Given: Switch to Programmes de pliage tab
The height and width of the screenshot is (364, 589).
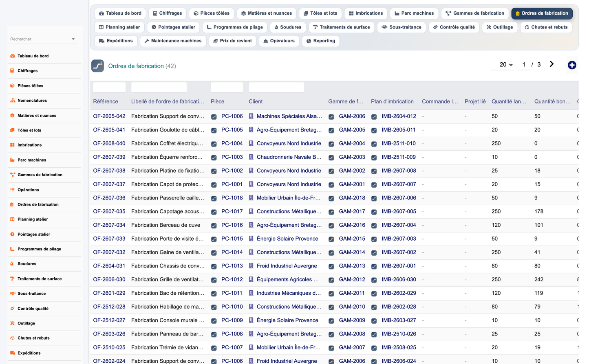Looking at the screenshot, I should point(235,27).
